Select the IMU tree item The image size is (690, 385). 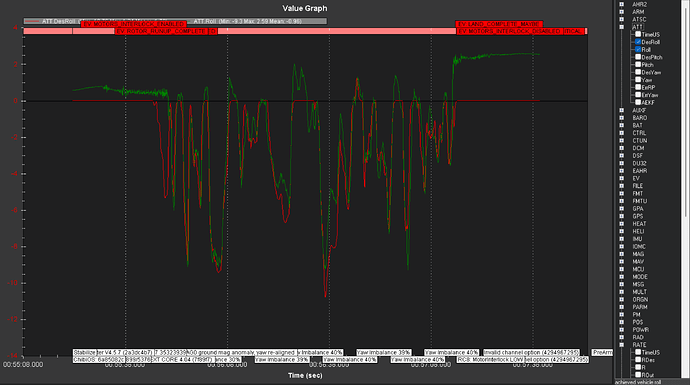pyautogui.click(x=637, y=239)
